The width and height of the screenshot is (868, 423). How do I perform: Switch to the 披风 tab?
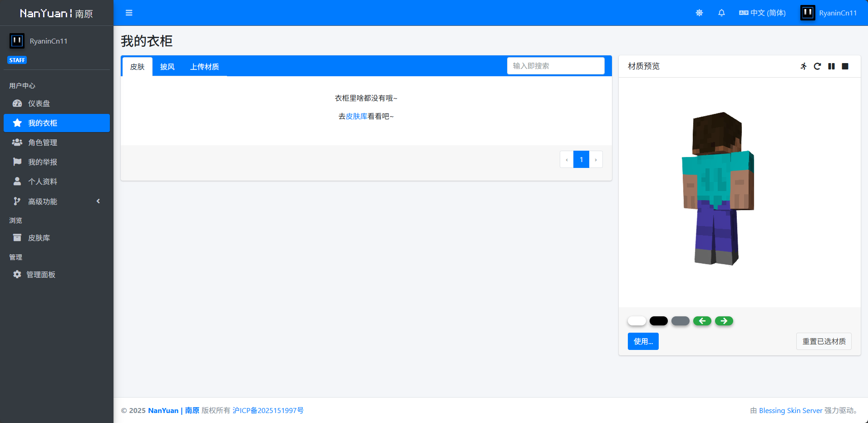pyautogui.click(x=167, y=67)
